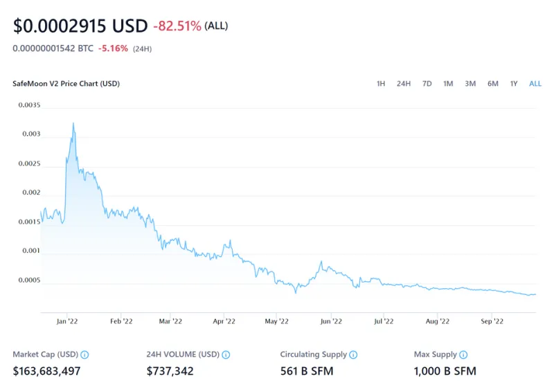Click the Sep '22 axis label
This screenshot has height=392, width=554.
coord(492,321)
